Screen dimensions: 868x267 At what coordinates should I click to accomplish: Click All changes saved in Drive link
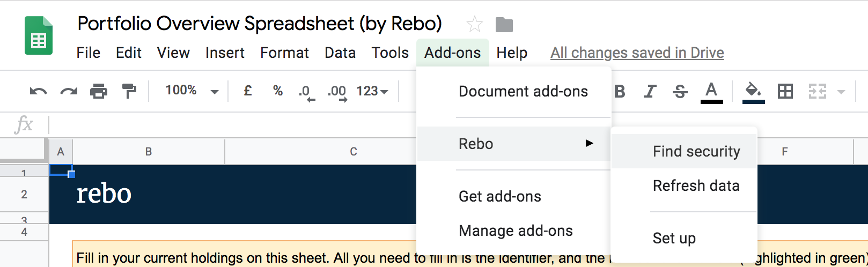point(637,53)
